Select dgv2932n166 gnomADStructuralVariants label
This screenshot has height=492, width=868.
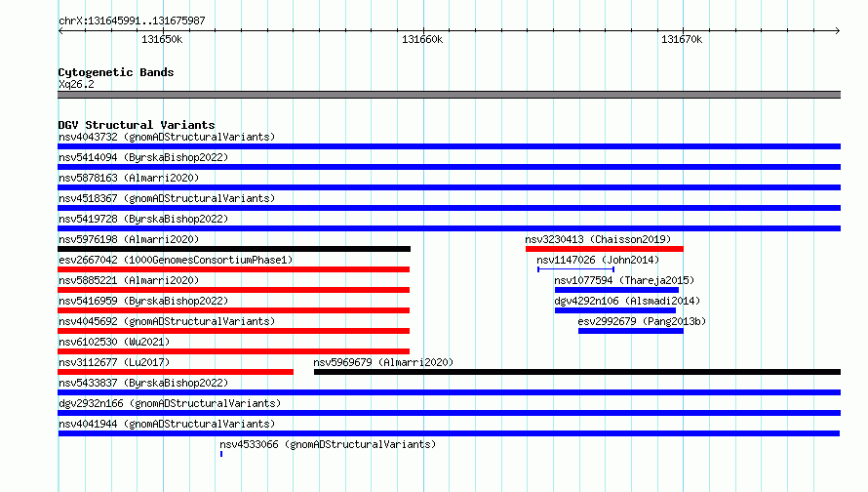170,403
